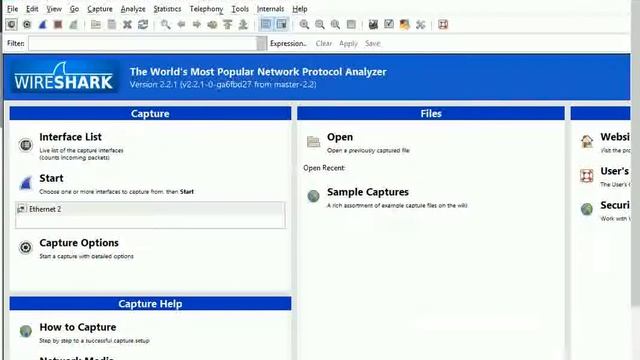This screenshot has width=640, height=360.
Task: Click Open in the Files panel
Action: tap(340, 137)
